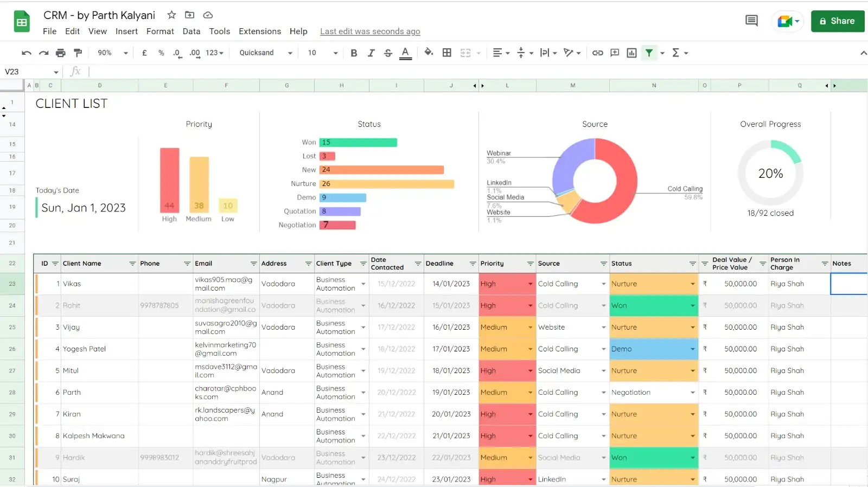Apply strikethrough formatting
Image resolution: width=868 pixels, height=487 pixels.
388,53
